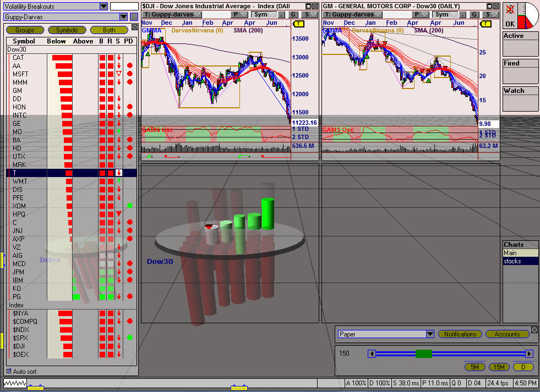Click the green PD dot in the XOM row
540x392 pixels.
click(130, 206)
